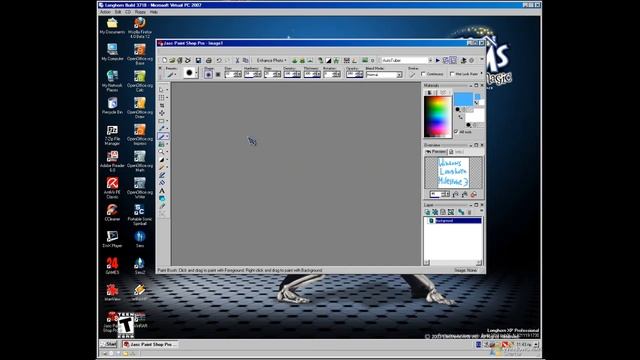
Task: Open Mozilla Firefox desktop shortcut
Action: coord(140,28)
